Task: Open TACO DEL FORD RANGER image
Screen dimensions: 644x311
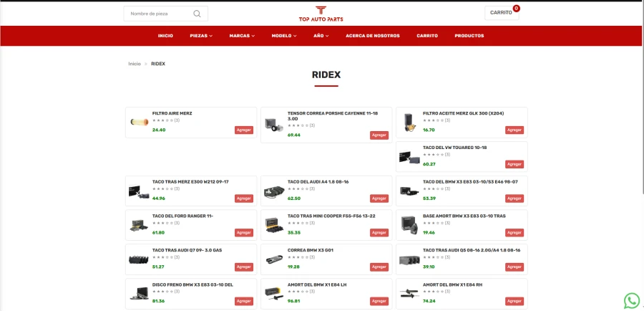Action: click(x=139, y=225)
